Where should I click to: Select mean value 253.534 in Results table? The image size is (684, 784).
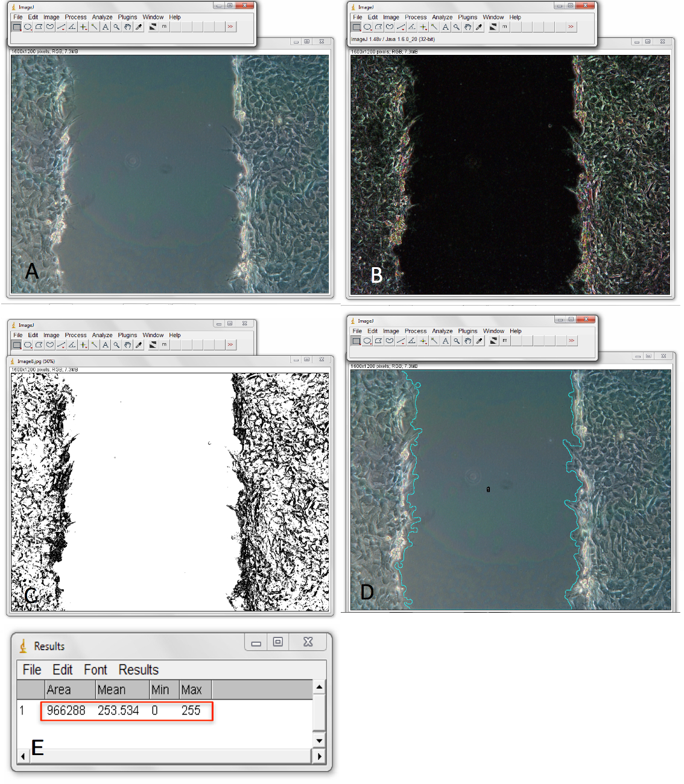point(118,710)
